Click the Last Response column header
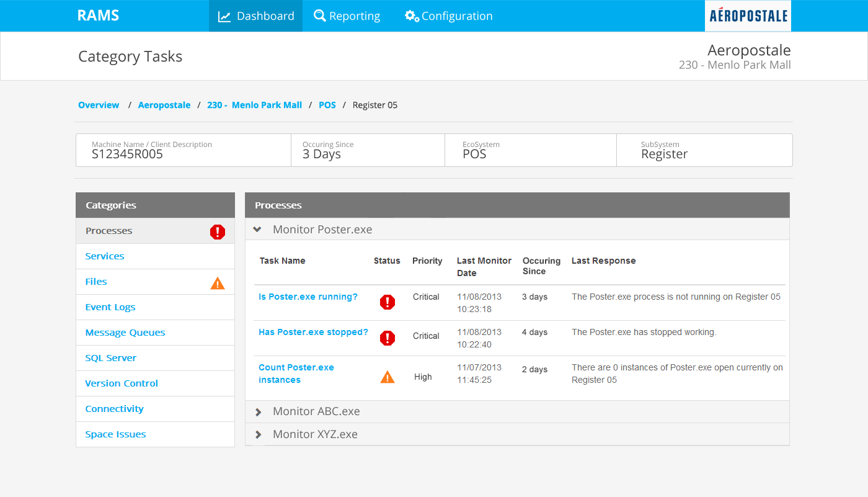The image size is (868, 497). pos(604,261)
